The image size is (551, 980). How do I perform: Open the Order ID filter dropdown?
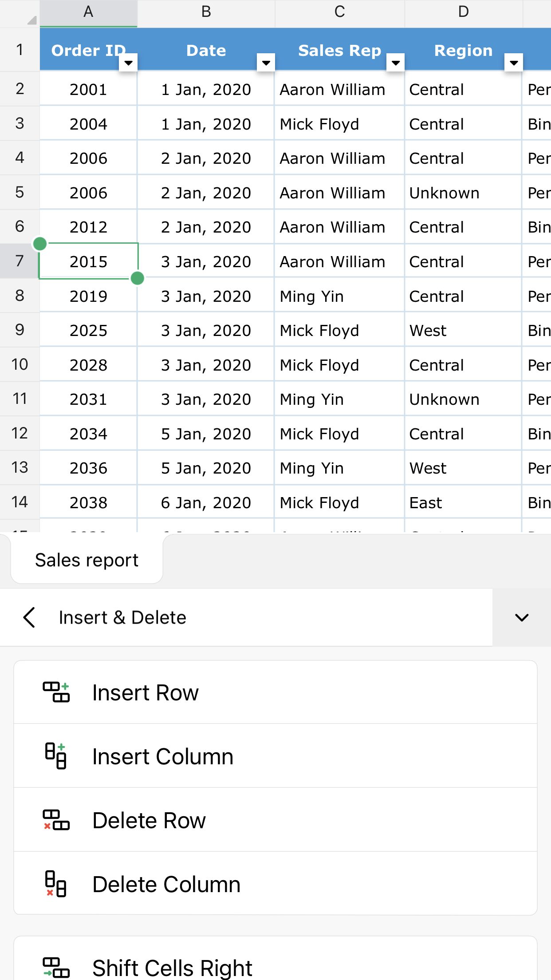pos(128,63)
